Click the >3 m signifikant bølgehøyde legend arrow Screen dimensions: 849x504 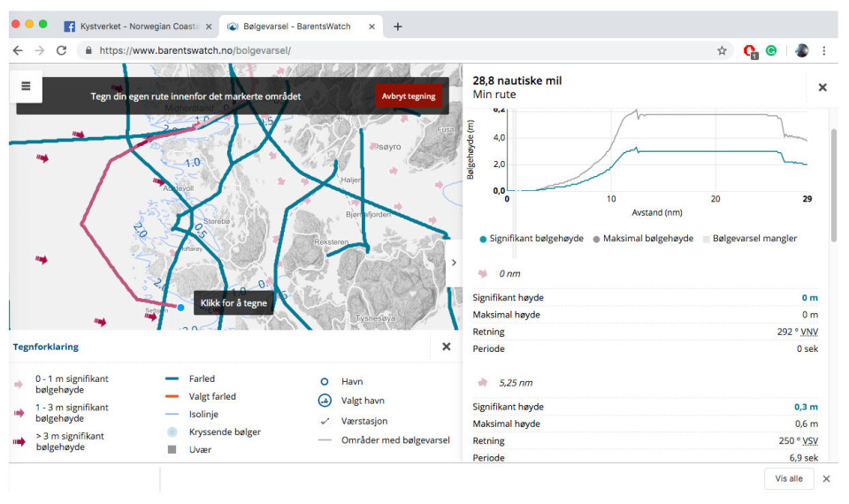(19, 442)
